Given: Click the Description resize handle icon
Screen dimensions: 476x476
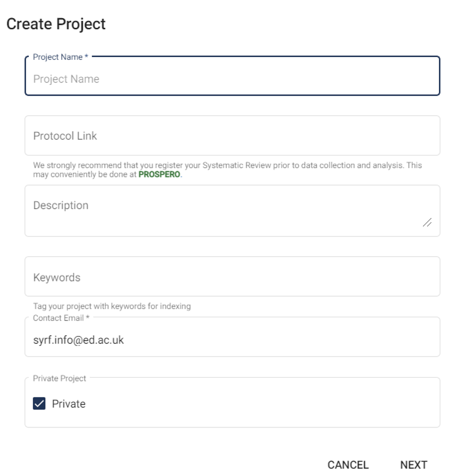Looking at the screenshot, I should click(x=427, y=223).
